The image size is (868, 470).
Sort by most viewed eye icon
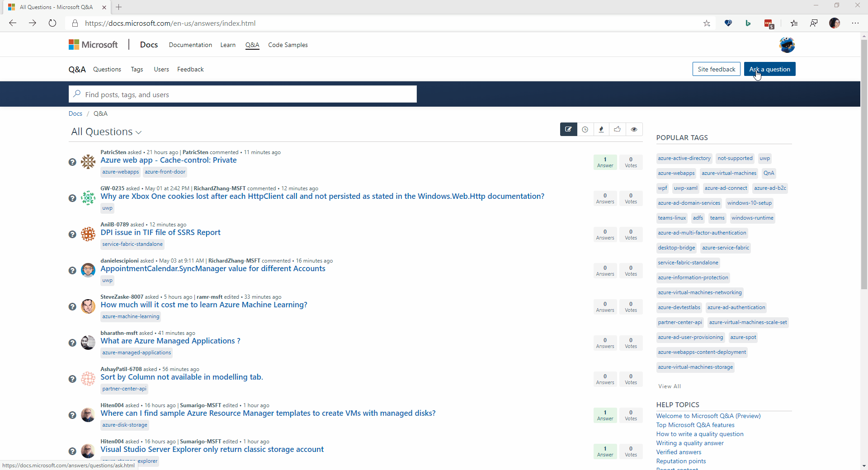click(634, 129)
